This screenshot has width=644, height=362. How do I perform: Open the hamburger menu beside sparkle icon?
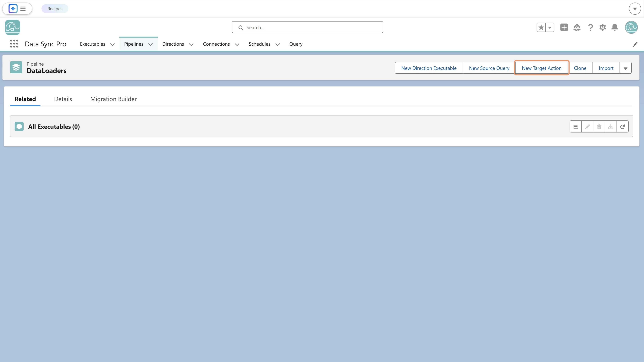pos(23,9)
